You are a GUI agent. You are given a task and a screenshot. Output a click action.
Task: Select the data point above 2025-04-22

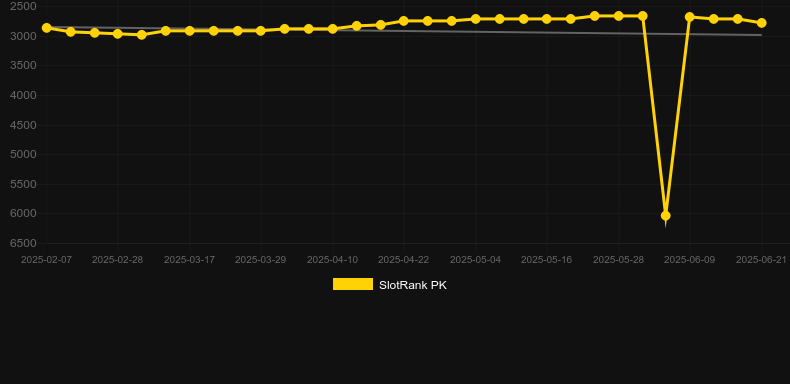404,21
